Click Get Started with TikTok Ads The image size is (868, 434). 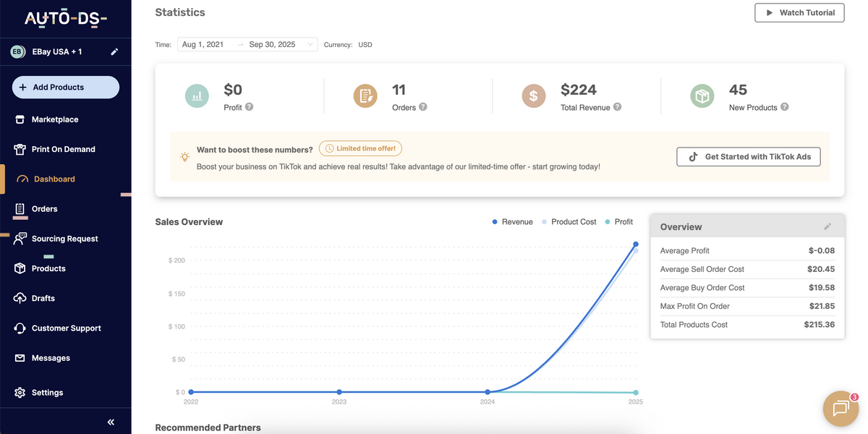click(x=748, y=156)
